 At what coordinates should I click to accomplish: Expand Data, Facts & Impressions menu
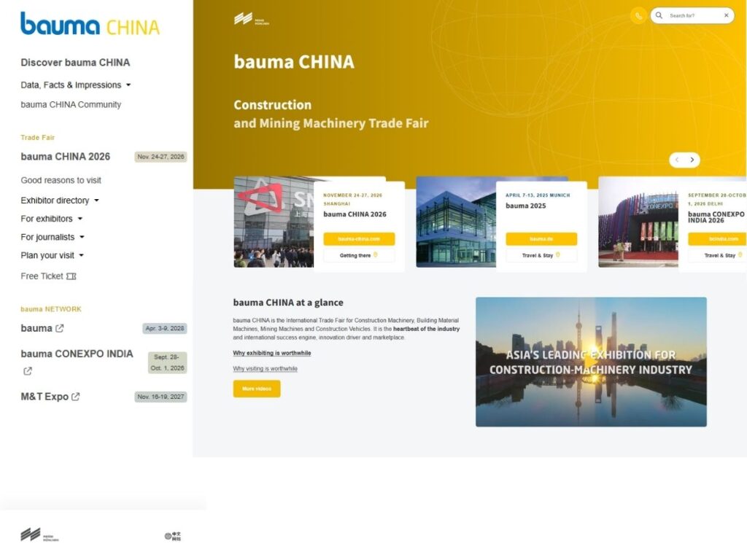76,85
